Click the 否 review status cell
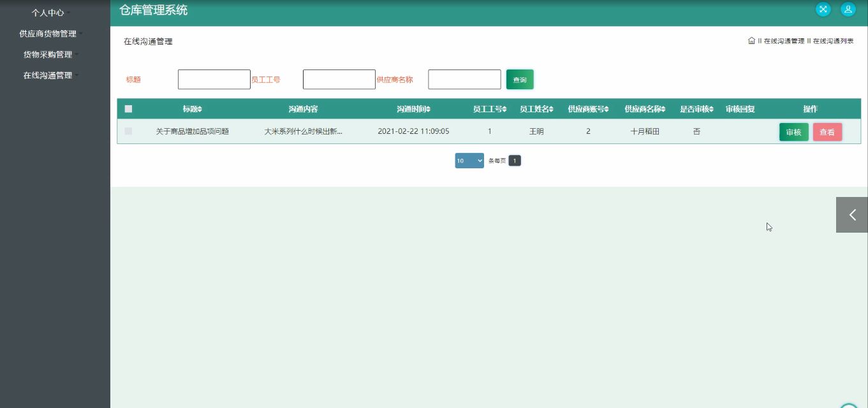 coord(696,132)
